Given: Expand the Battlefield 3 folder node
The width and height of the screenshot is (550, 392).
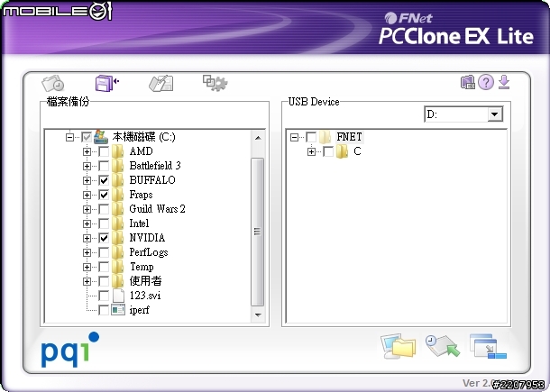Looking at the screenshot, I should [87, 166].
